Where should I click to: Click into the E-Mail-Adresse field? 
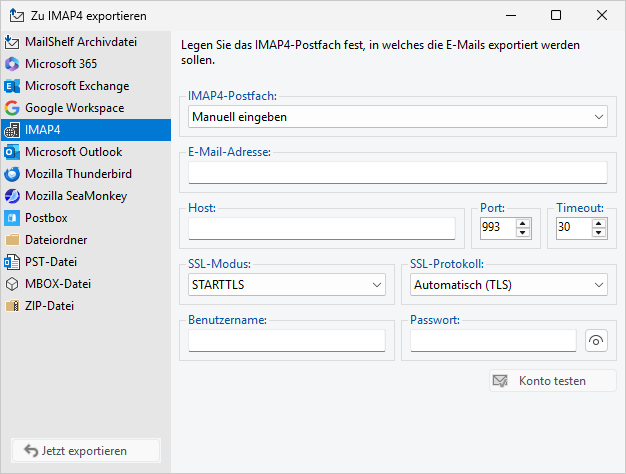(398, 173)
